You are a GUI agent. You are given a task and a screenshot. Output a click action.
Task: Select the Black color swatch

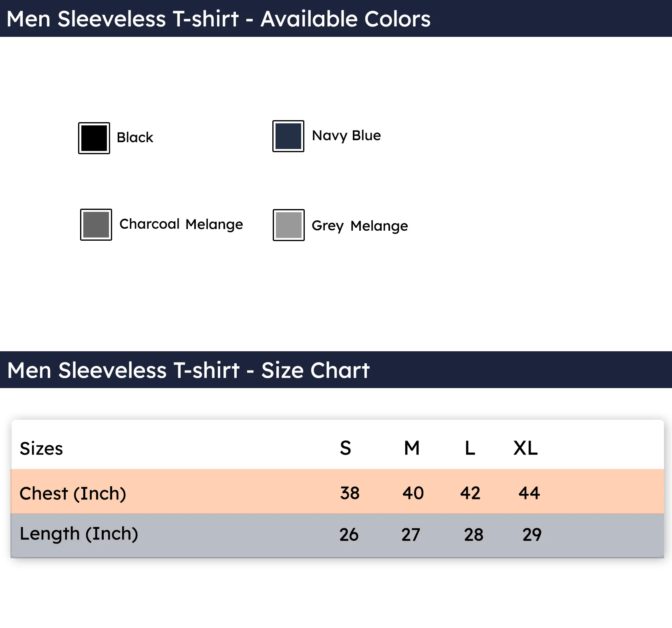[94, 138]
